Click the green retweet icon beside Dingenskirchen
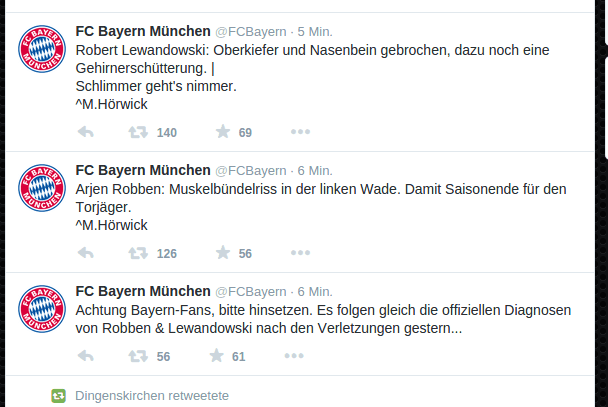This screenshot has height=407, width=608. tap(59, 396)
